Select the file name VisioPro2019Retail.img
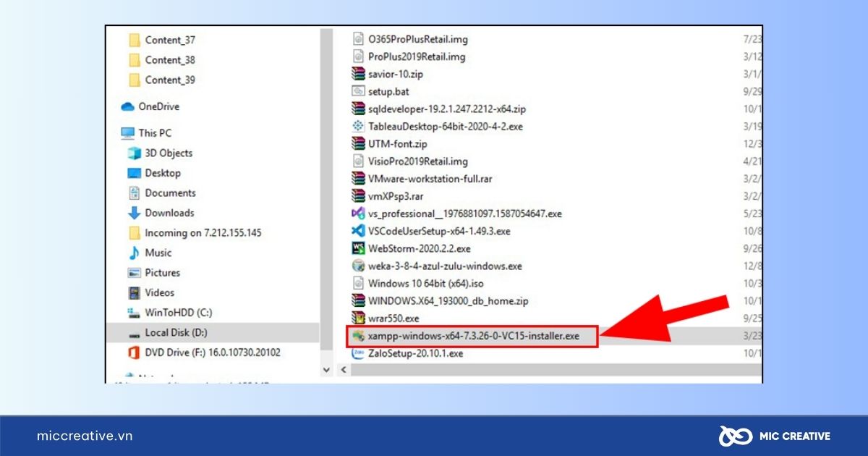Image resolution: width=868 pixels, height=456 pixels. (418, 161)
